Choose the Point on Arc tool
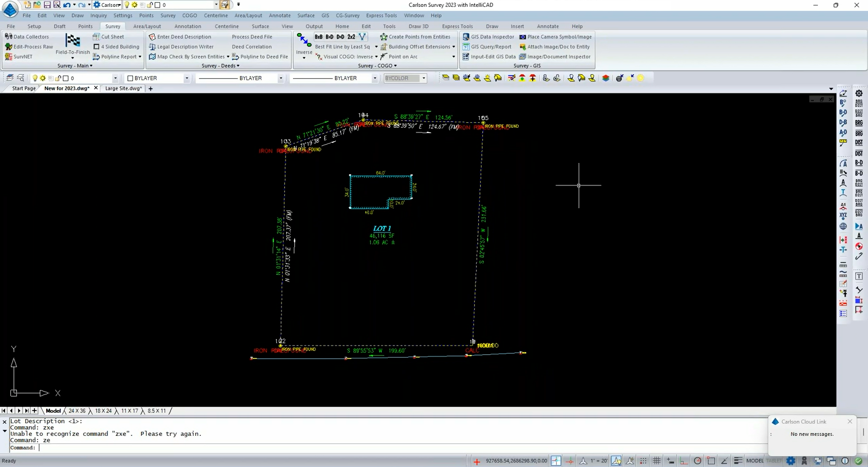 coord(402,57)
